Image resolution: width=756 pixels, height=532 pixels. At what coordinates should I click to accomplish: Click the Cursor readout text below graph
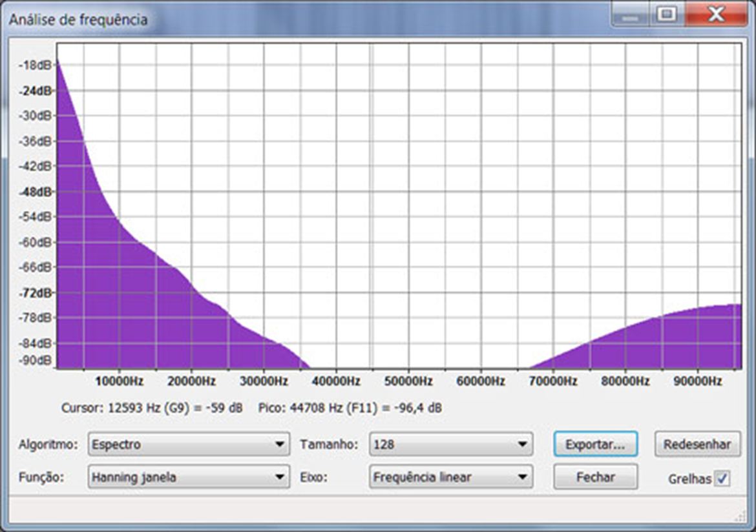(152, 408)
